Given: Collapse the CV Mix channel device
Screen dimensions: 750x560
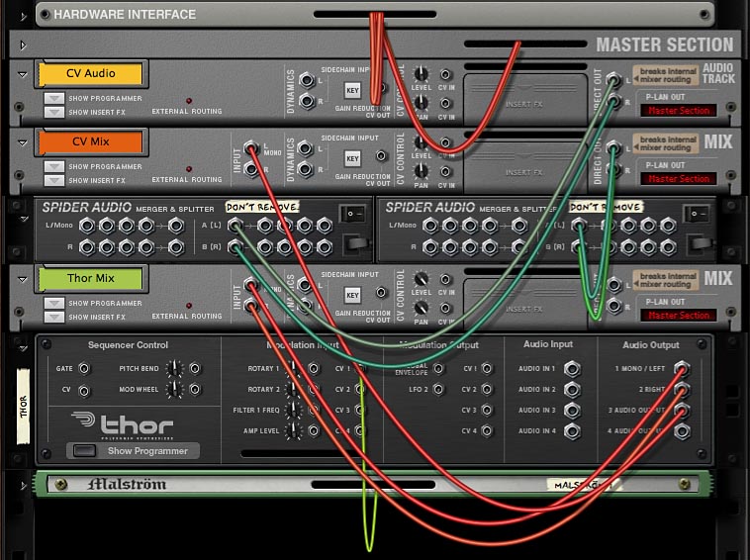Looking at the screenshot, I should pos(22,142).
